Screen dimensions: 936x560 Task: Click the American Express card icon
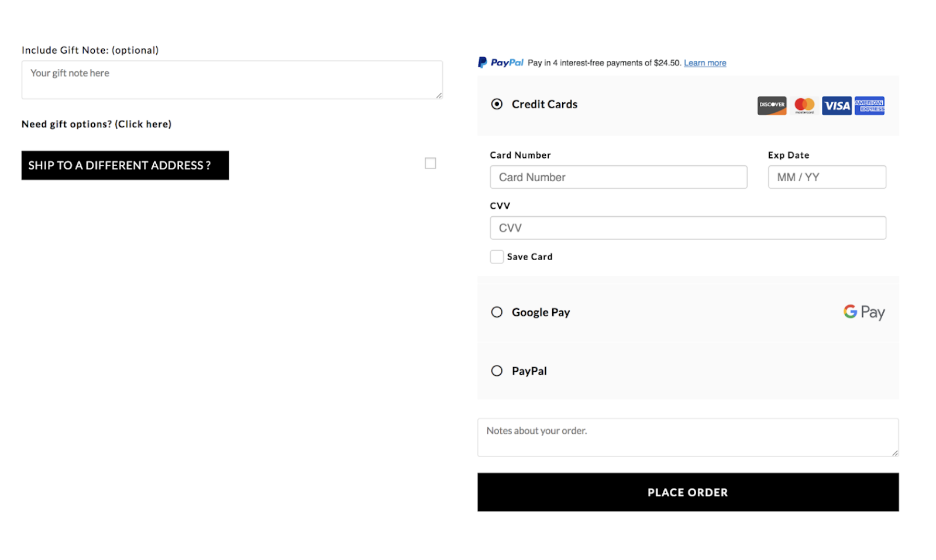tap(869, 106)
